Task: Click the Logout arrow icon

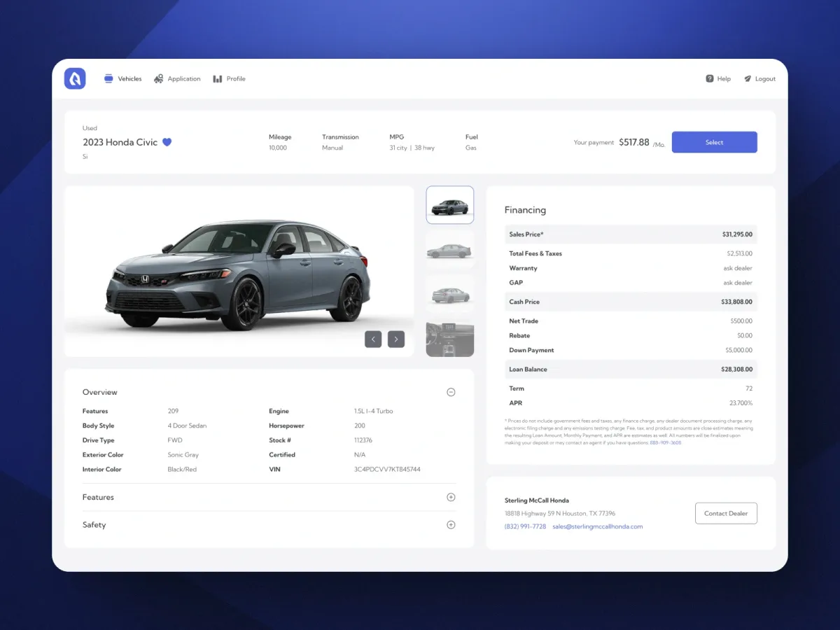Action: click(748, 78)
